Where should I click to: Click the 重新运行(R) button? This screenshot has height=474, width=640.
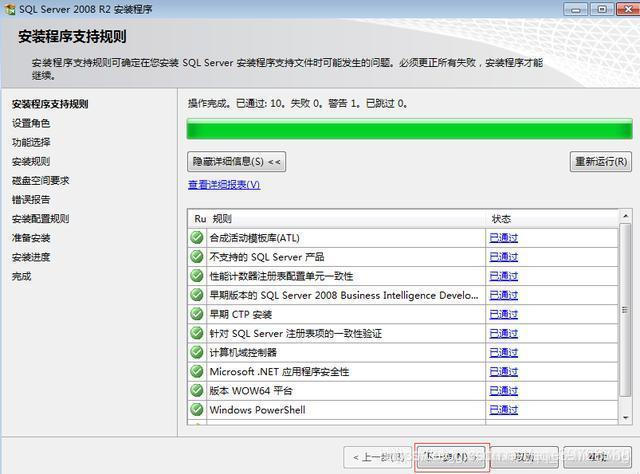(x=601, y=162)
